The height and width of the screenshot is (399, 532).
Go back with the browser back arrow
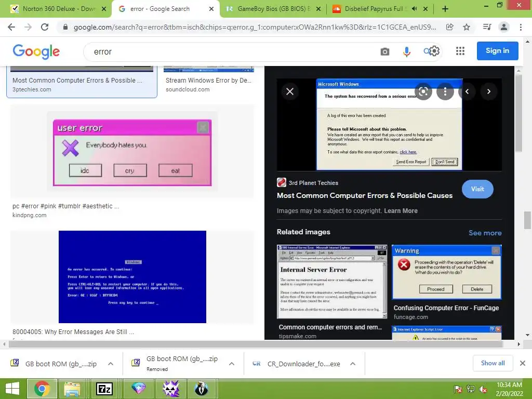point(11,27)
